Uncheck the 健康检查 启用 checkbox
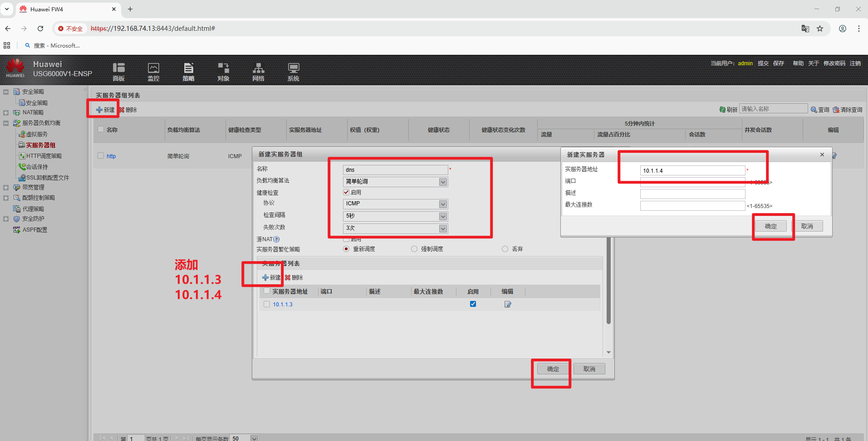Screen dimensions: 868x441 click(346, 192)
